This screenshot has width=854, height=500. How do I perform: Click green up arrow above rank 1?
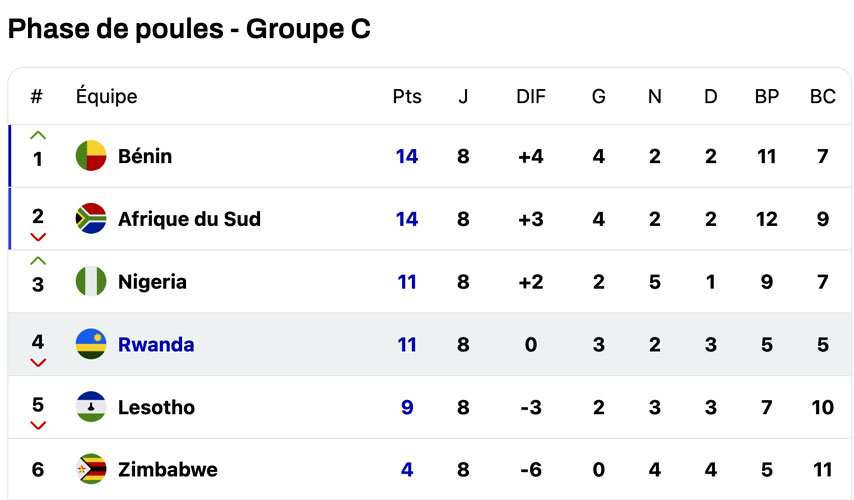point(38,135)
